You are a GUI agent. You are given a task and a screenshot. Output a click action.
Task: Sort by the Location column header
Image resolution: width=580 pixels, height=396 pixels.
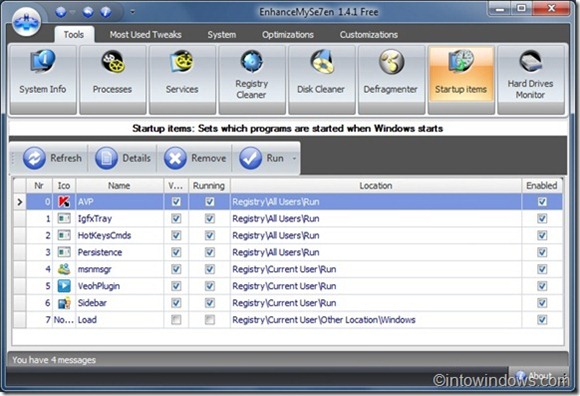click(376, 186)
